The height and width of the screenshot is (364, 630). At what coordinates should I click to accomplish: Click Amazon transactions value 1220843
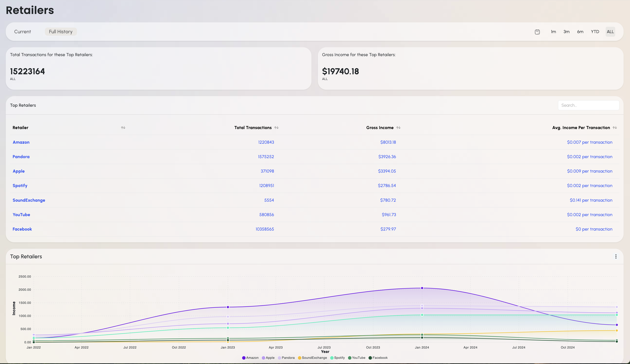266,142
